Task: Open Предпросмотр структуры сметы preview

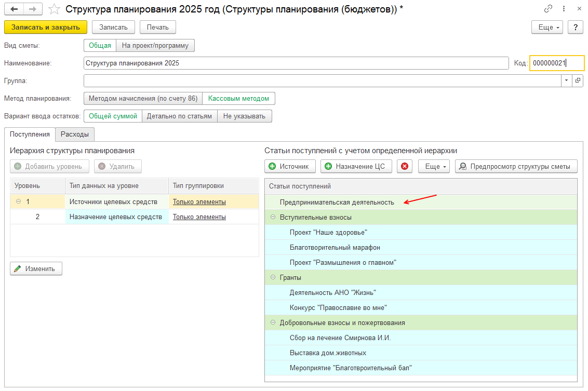Action: (x=516, y=166)
